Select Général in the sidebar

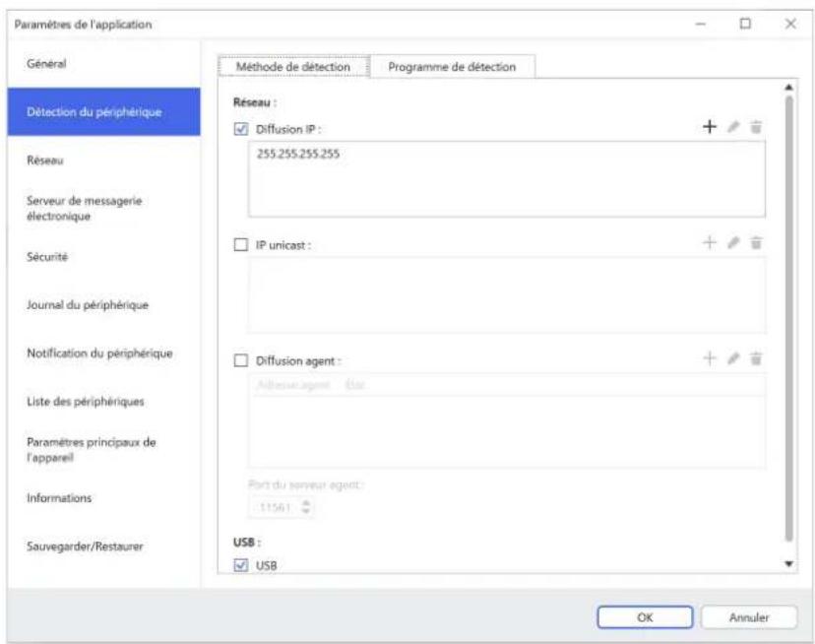(104, 63)
